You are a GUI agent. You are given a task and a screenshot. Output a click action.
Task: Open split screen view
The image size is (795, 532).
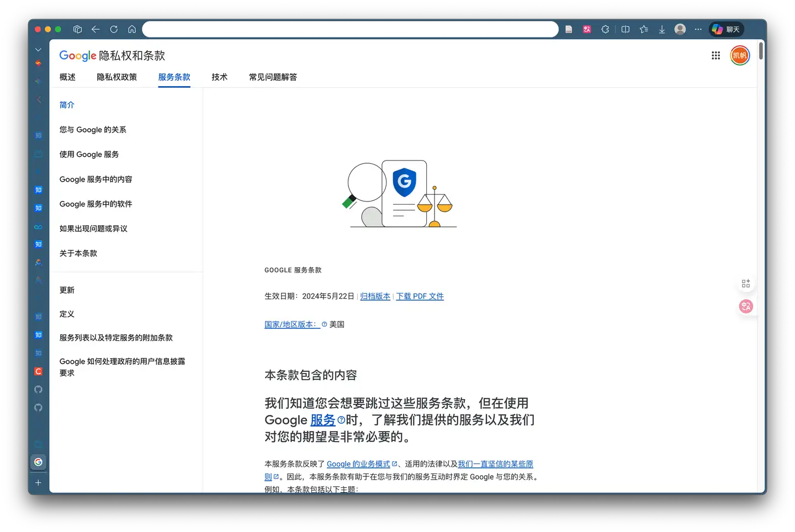(x=626, y=29)
